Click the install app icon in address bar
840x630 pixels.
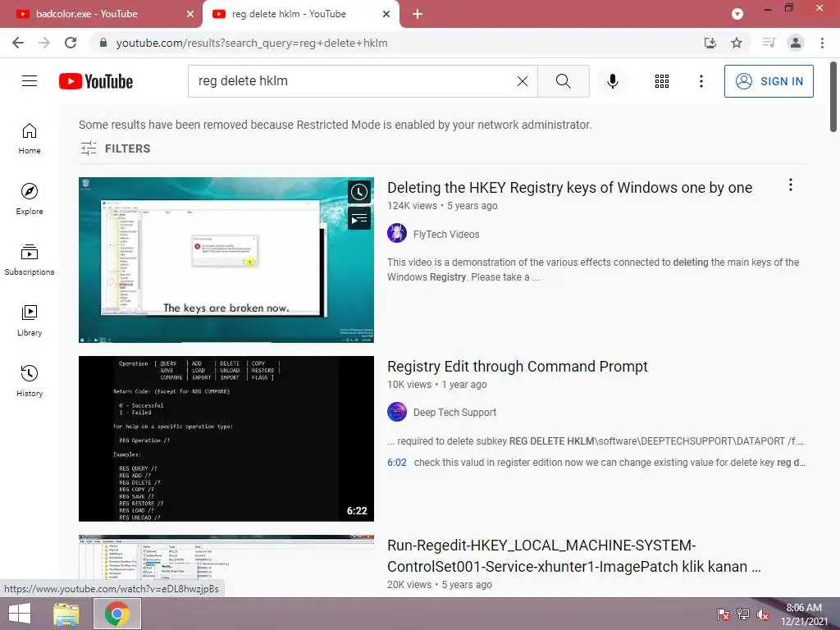pyautogui.click(x=710, y=43)
